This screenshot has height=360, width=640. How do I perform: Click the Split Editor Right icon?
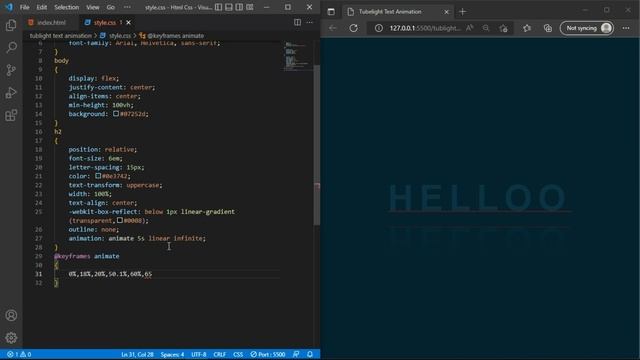(297, 22)
